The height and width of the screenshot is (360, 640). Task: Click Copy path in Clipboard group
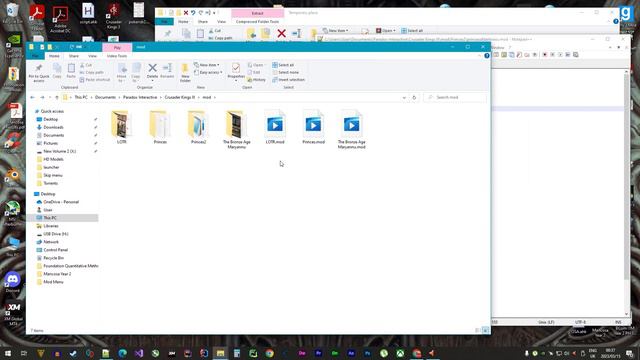coord(92,72)
